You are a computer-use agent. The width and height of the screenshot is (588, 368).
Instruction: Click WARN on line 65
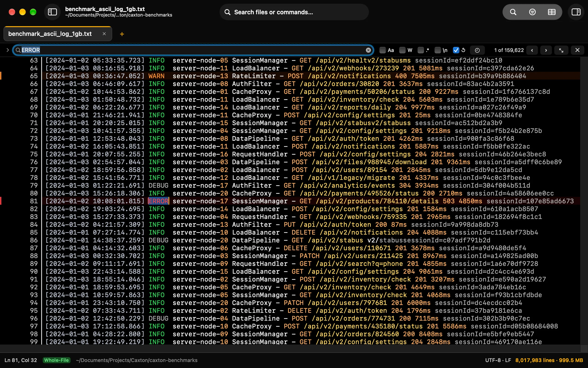156,76
